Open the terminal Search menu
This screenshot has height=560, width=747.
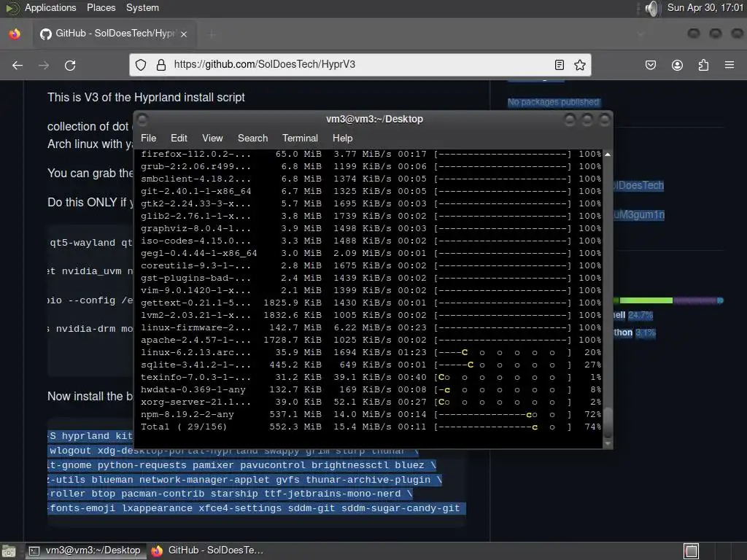pos(253,138)
